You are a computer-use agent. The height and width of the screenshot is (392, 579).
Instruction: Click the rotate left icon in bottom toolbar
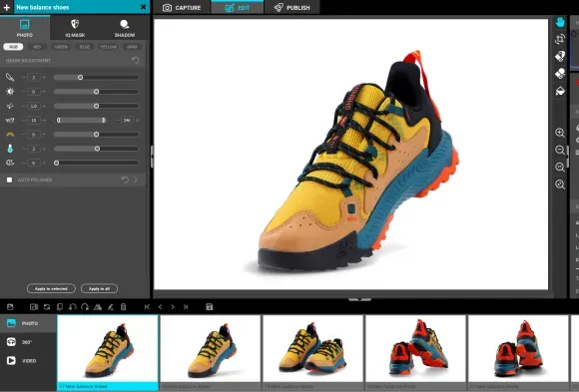72,307
